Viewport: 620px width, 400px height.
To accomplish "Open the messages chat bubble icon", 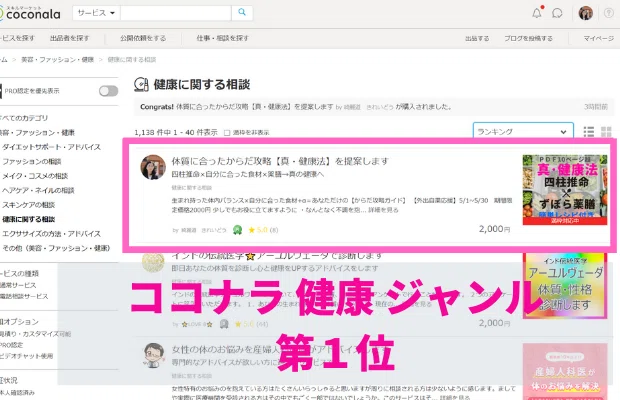I will (557, 13).
